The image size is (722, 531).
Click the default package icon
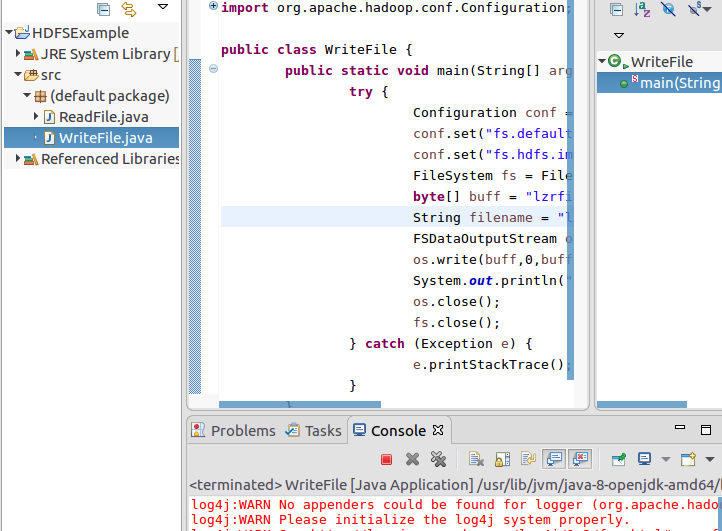click(41, 96)
